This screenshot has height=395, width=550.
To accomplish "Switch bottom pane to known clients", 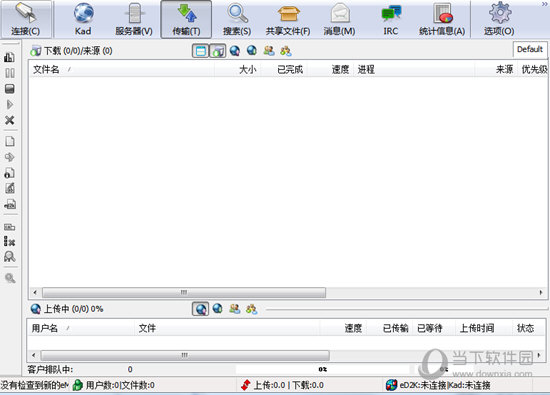I will click(x=251, y=309).
